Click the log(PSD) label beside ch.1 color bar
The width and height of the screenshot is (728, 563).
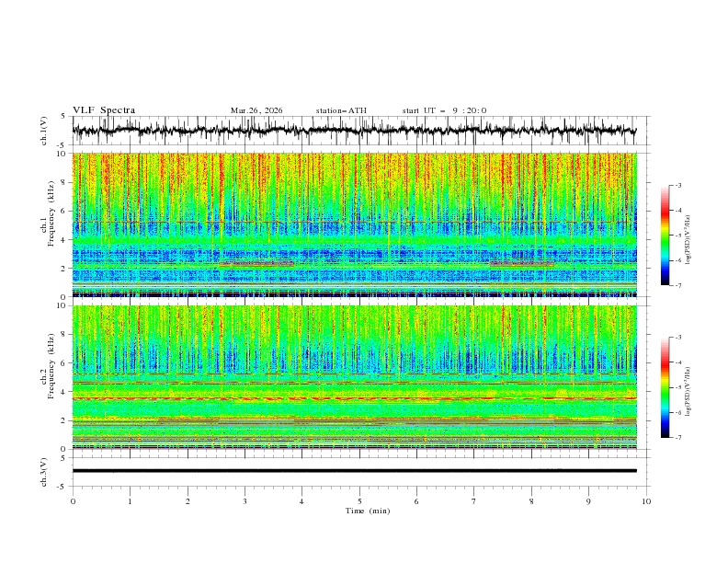(x=688, y=240)
